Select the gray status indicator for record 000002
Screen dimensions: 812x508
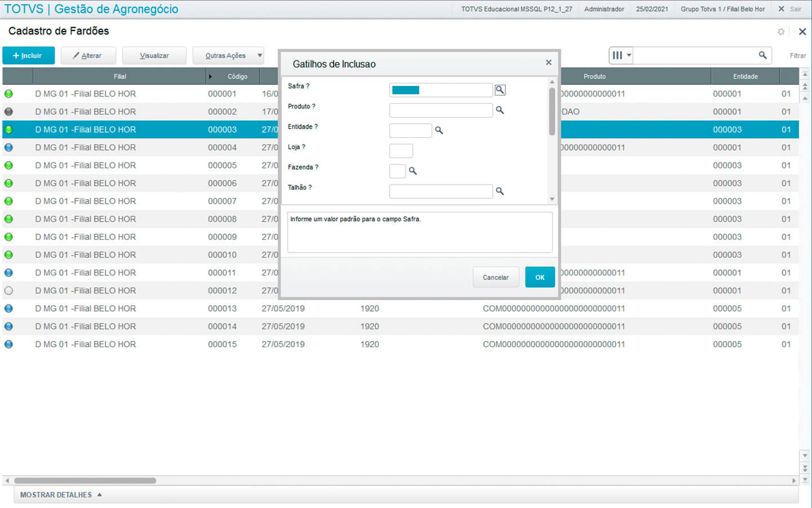(8, 112)
